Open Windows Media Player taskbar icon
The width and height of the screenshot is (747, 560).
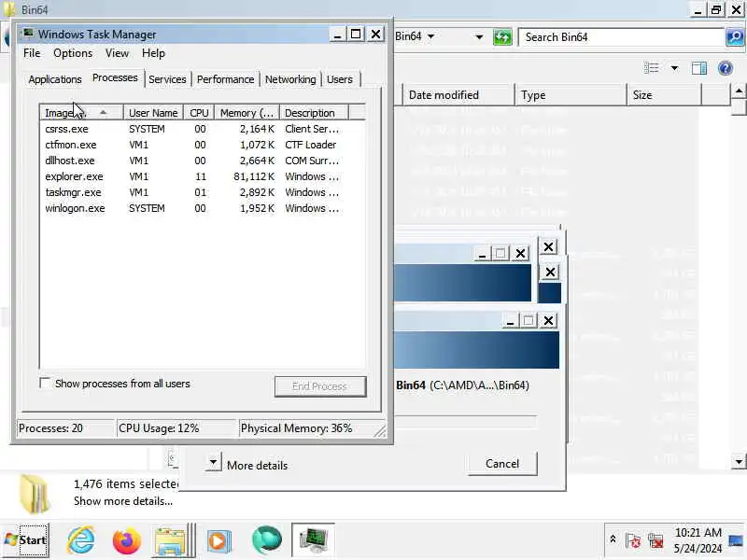[x=218, y=541]
